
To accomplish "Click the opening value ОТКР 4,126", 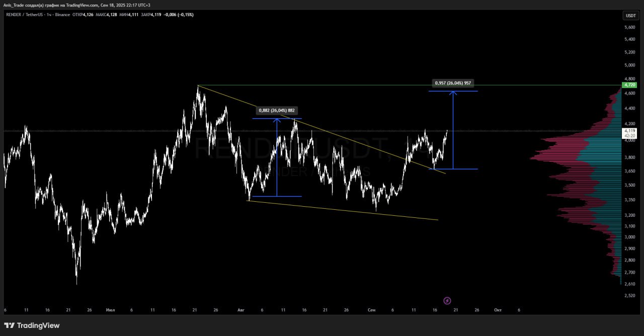I will point(83,15).
